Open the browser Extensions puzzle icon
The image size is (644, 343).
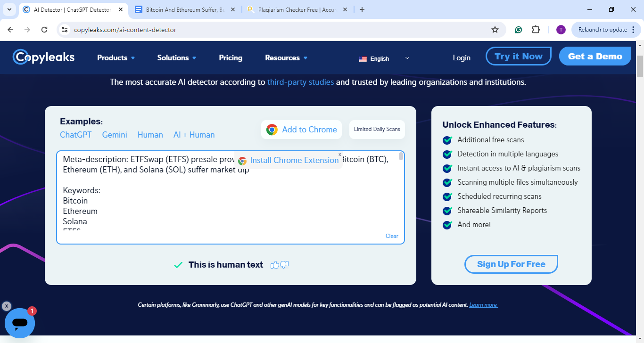[536, 30]
